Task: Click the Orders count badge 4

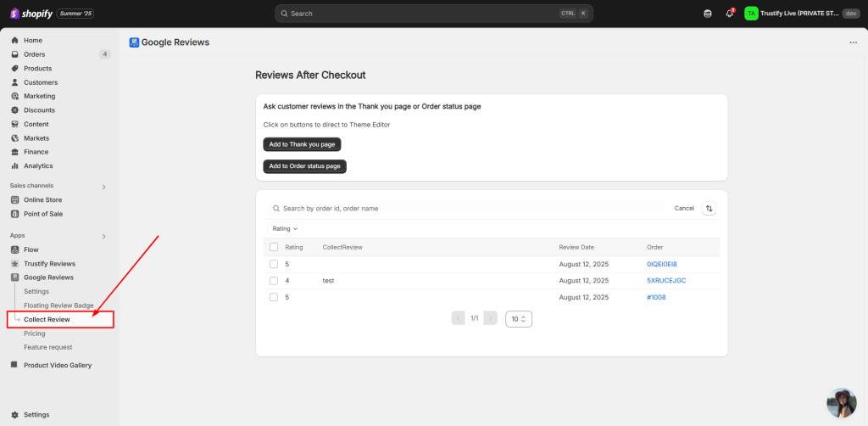Action: [104, 54]
